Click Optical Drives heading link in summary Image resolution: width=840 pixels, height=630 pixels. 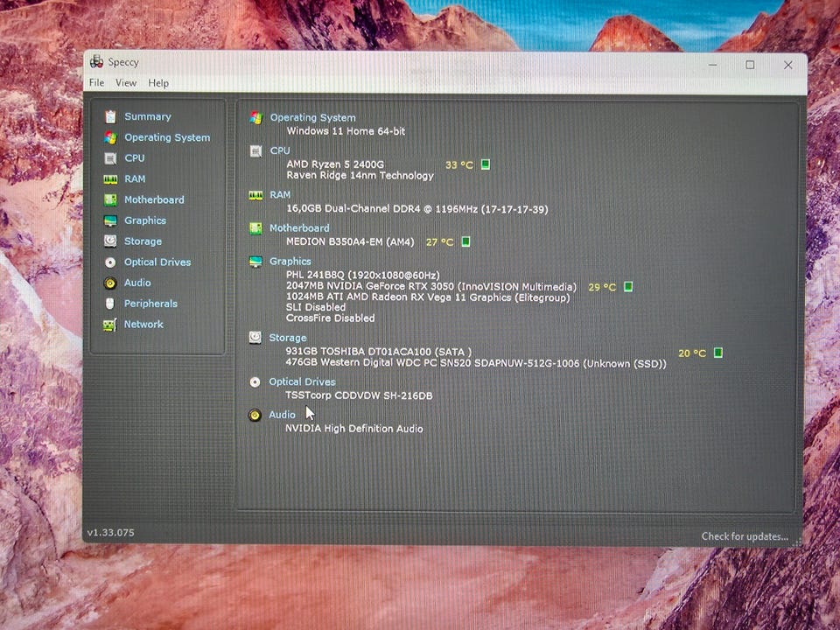coord(302,382)
